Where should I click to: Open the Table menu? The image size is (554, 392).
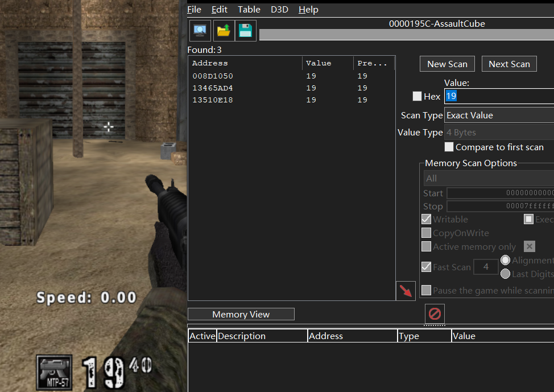pos(249,10)
